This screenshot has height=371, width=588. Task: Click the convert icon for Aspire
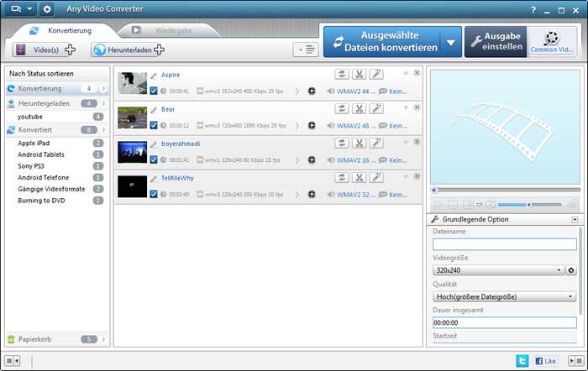click(342, 74)
